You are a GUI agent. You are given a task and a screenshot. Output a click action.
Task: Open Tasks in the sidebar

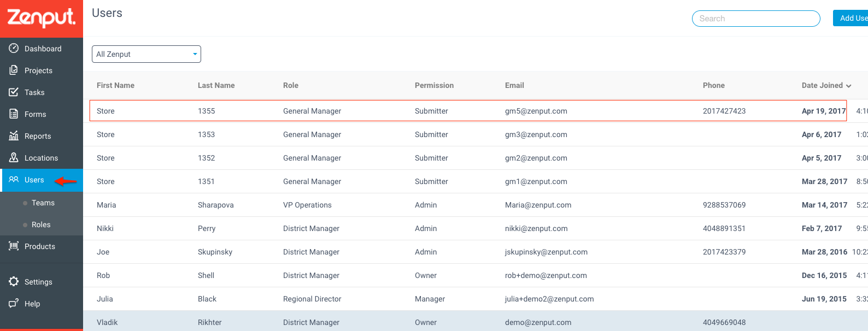coord(34,92)
